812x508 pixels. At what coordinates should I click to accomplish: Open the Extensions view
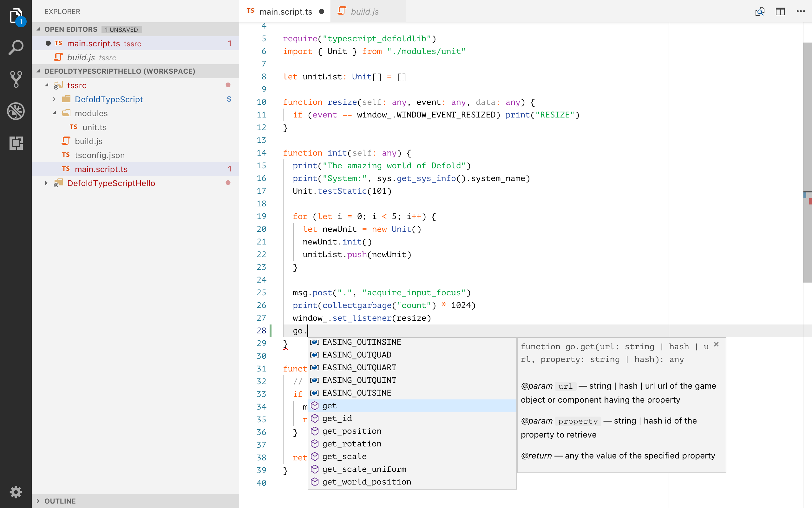[x=16, y=143]
